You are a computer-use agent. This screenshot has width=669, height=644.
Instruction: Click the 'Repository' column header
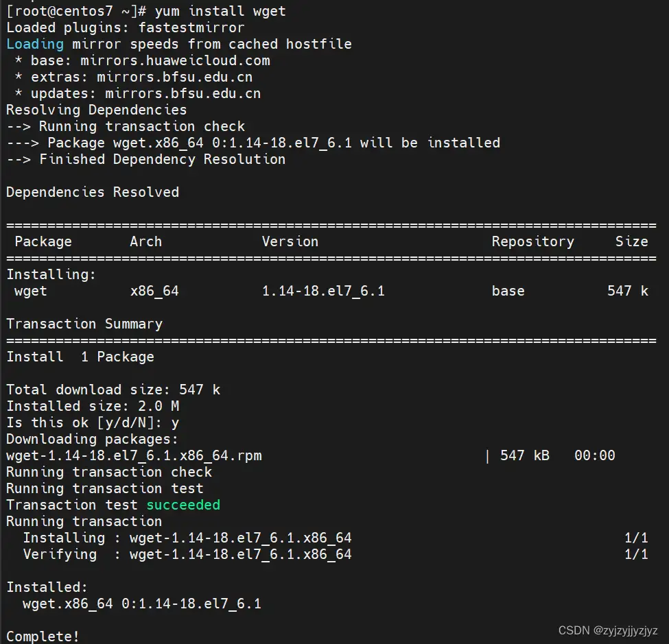(532, 241)
